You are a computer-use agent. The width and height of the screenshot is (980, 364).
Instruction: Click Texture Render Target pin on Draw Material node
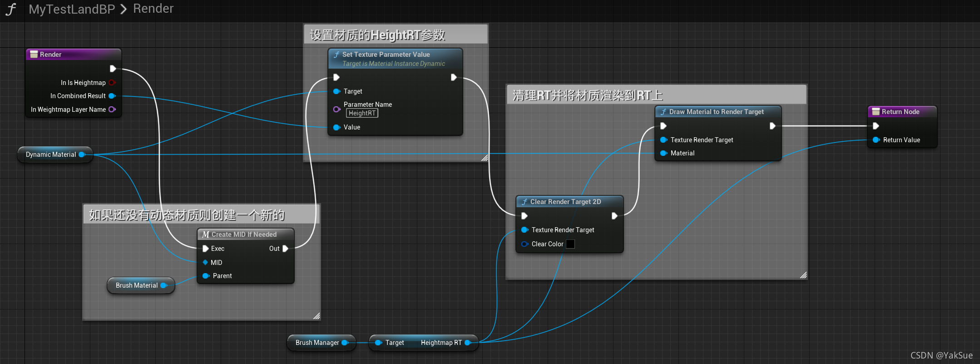[x=663, y=140]
